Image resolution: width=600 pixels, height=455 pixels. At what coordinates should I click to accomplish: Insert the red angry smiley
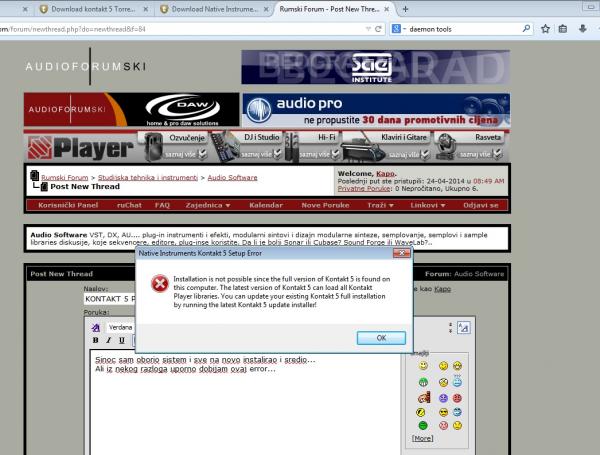click(457, 398)
